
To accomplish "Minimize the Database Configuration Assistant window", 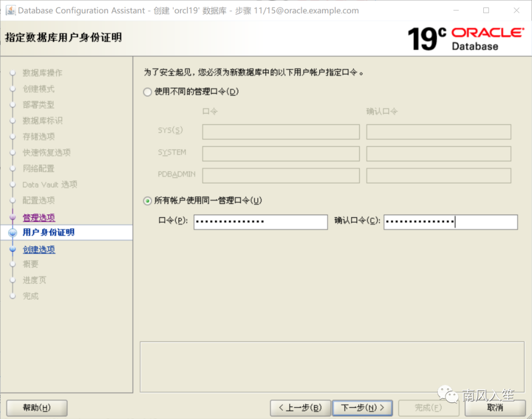I will [456, 10].
